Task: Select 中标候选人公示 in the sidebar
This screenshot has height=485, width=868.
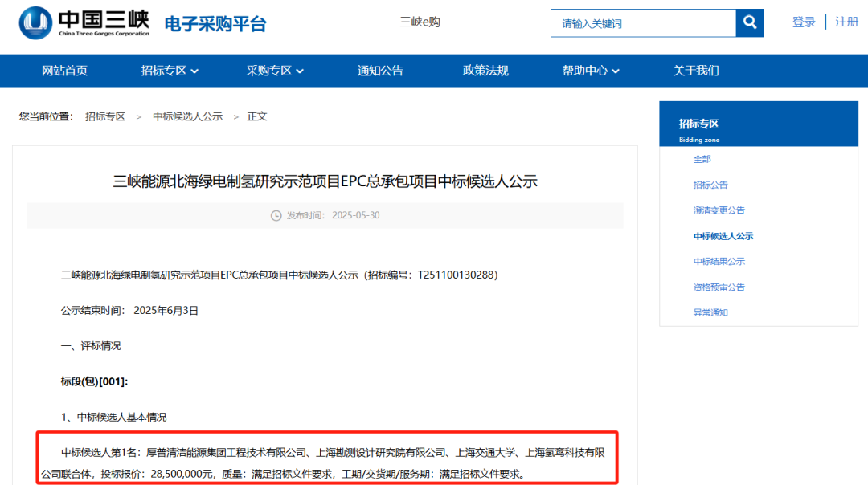Action: point(723,236)
